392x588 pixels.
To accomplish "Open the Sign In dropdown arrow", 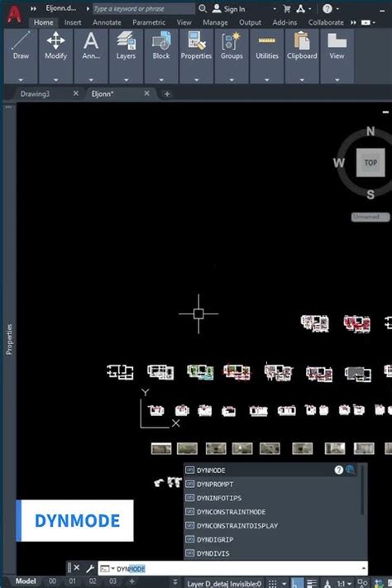I will pos(275,8).
